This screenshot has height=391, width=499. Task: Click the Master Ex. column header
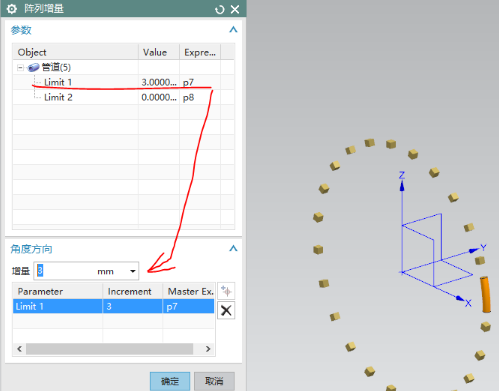pos(189,291)
